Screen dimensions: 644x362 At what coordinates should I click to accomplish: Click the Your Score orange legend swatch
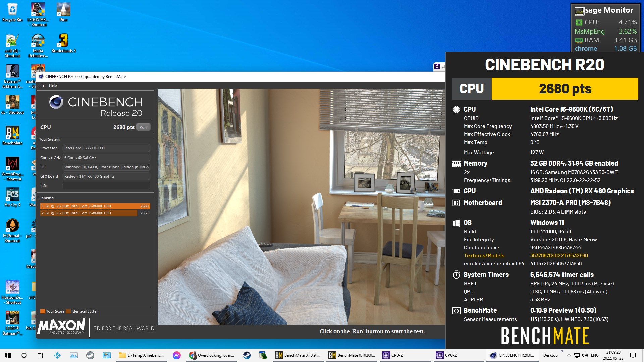(x=43, y=311)
